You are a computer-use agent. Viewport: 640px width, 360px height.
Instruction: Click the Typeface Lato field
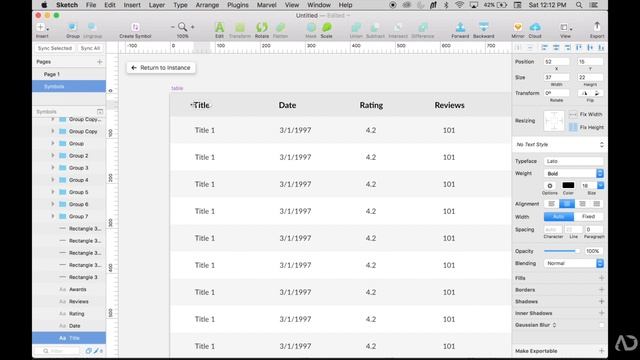pyautogui.click(x=574, y=161)
